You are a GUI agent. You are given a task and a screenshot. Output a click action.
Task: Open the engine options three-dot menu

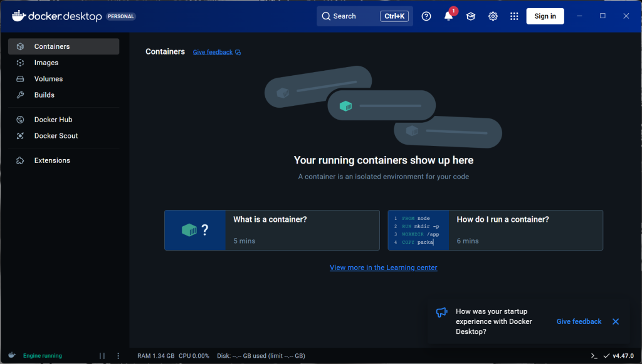[118, 356]
